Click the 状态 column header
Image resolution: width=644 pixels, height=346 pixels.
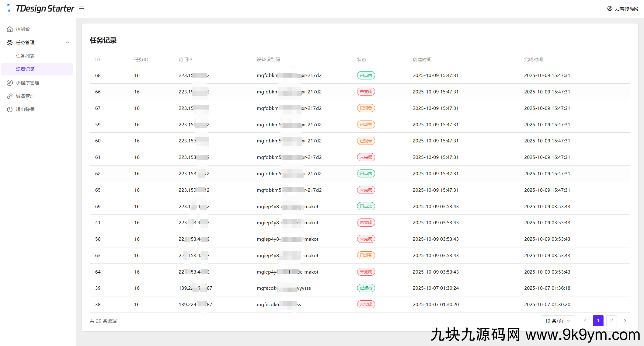pyautogui.click(x=361, y=60)
